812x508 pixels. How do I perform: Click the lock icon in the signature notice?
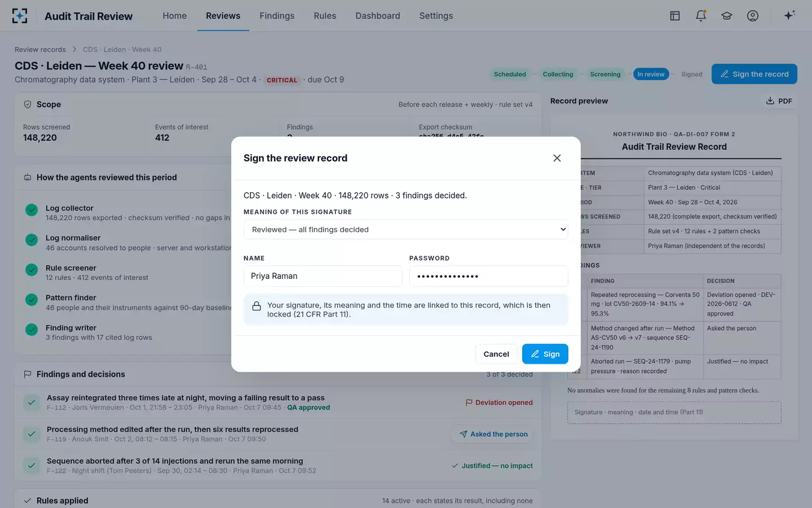[x=257, y=306]
